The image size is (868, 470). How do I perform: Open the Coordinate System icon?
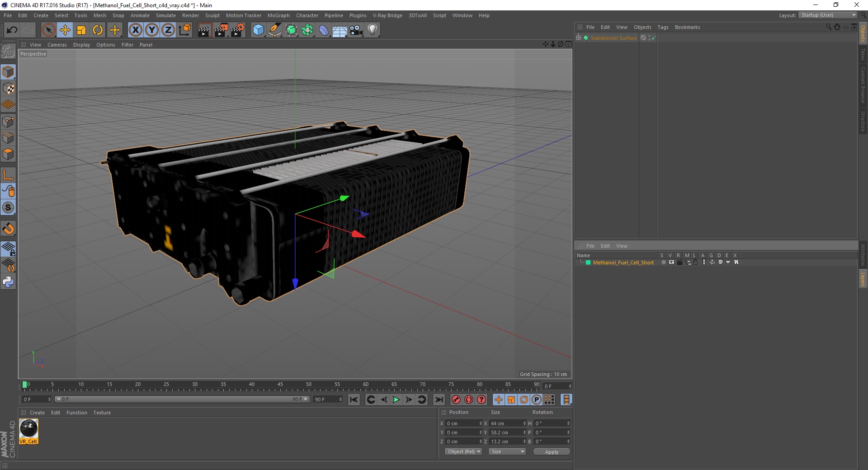pyautogui.click(x=184, y=30)
